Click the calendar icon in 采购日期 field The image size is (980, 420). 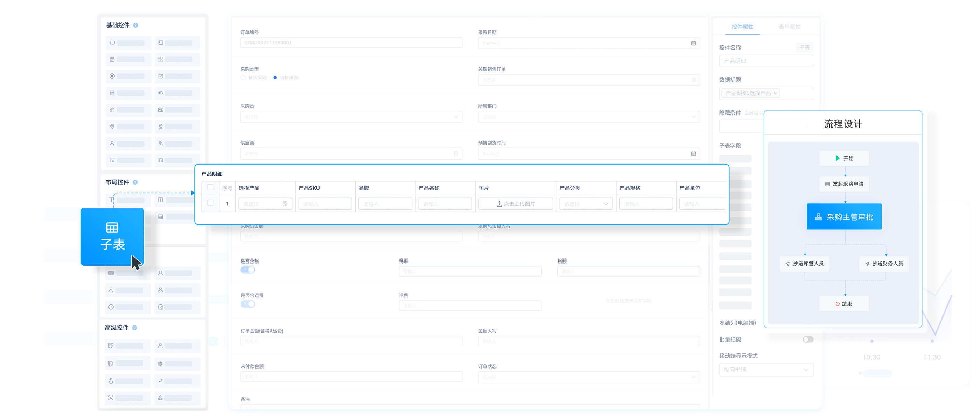pos(693,43)
